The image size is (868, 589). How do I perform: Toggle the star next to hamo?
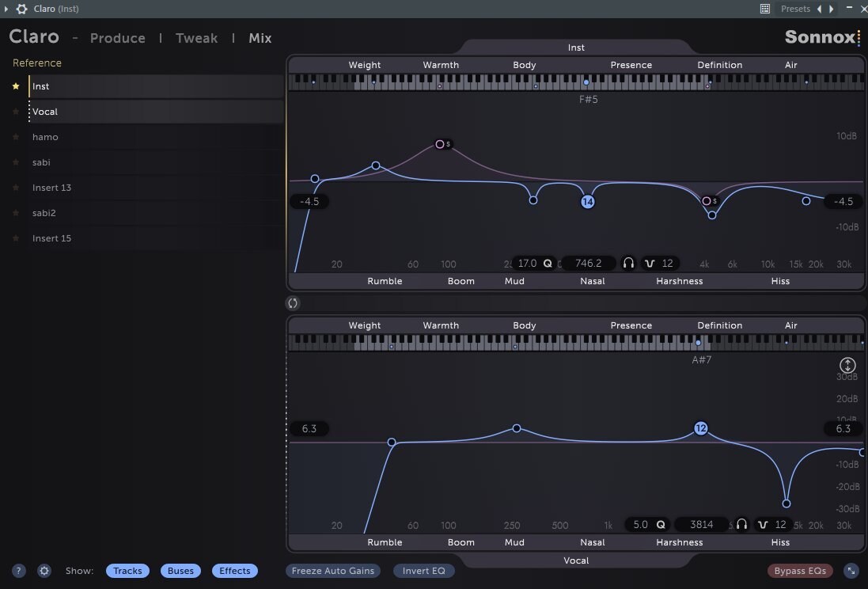(16, 137)
